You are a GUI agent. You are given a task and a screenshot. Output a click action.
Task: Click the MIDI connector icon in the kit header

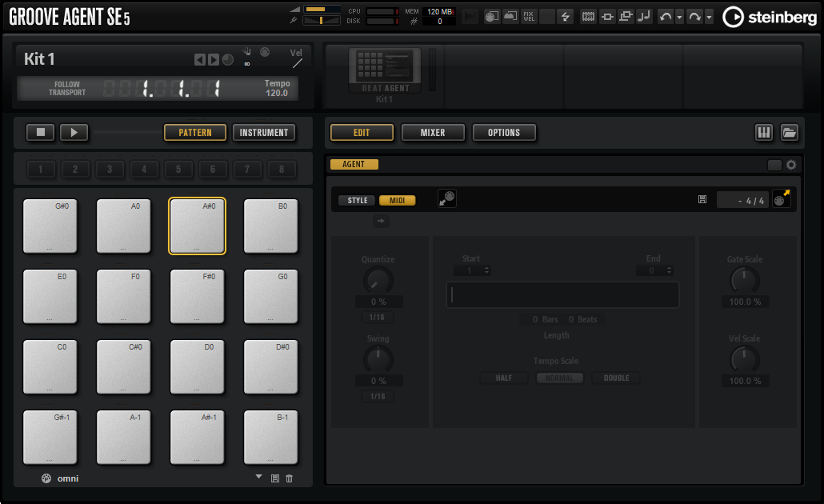point(265,51)
